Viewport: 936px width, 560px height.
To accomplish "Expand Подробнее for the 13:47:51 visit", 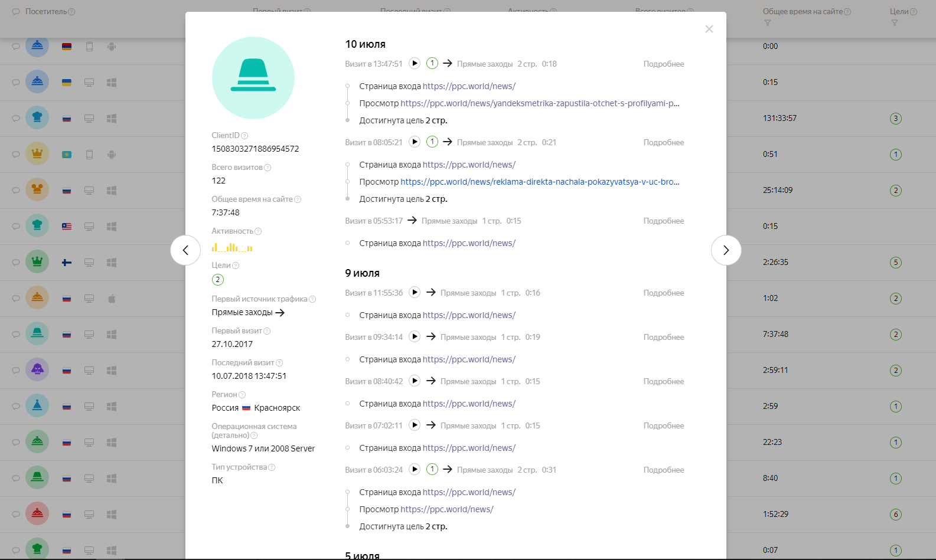I will coord(663,64).
